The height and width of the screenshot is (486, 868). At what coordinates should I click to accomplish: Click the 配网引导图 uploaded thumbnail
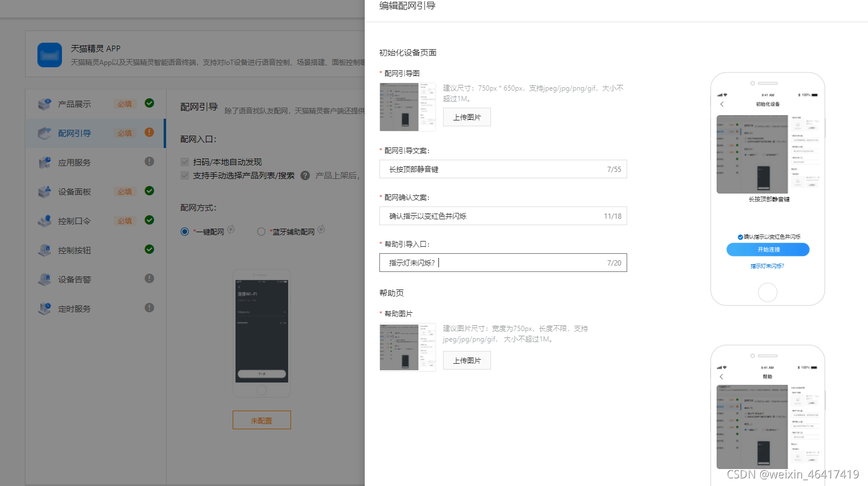coord(407,107)
